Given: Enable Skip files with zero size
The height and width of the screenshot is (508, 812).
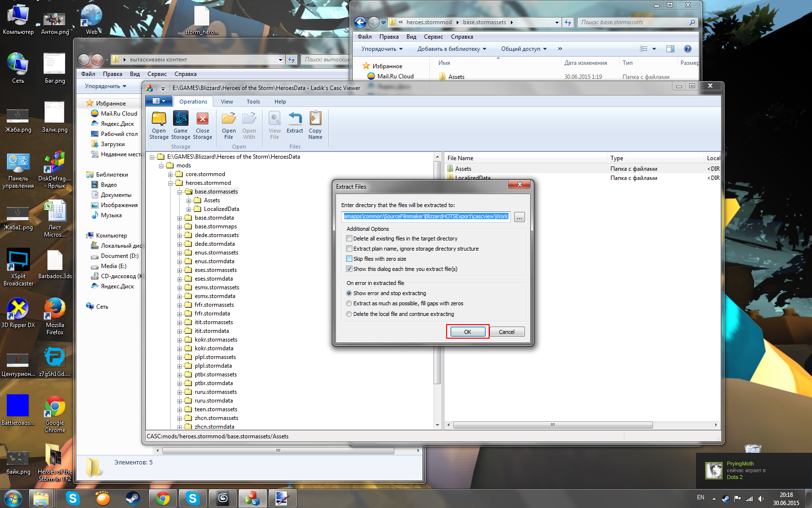Looking at the screenshot, I should click(349, 259).
